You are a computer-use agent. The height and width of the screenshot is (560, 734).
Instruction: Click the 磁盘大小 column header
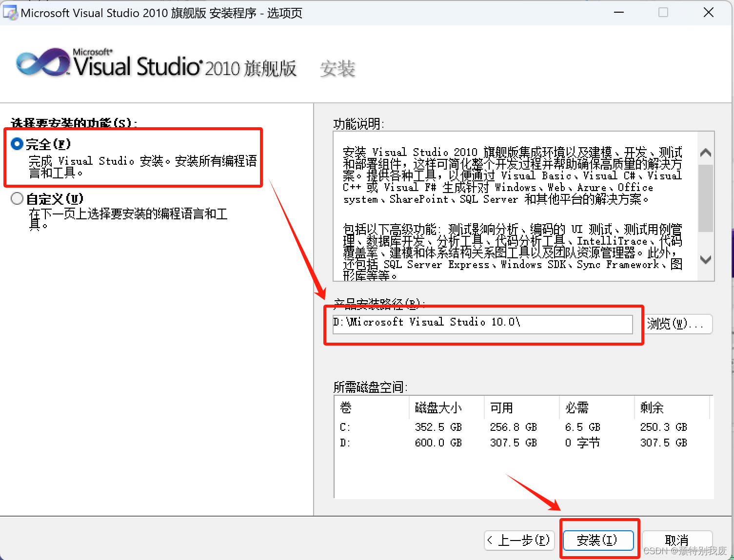(446, 407)
